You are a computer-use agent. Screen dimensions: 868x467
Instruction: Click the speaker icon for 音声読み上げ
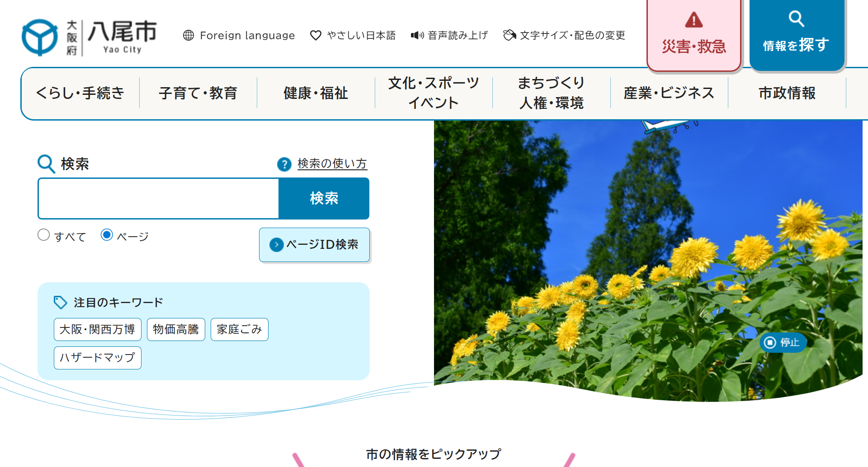click(417, 35)
